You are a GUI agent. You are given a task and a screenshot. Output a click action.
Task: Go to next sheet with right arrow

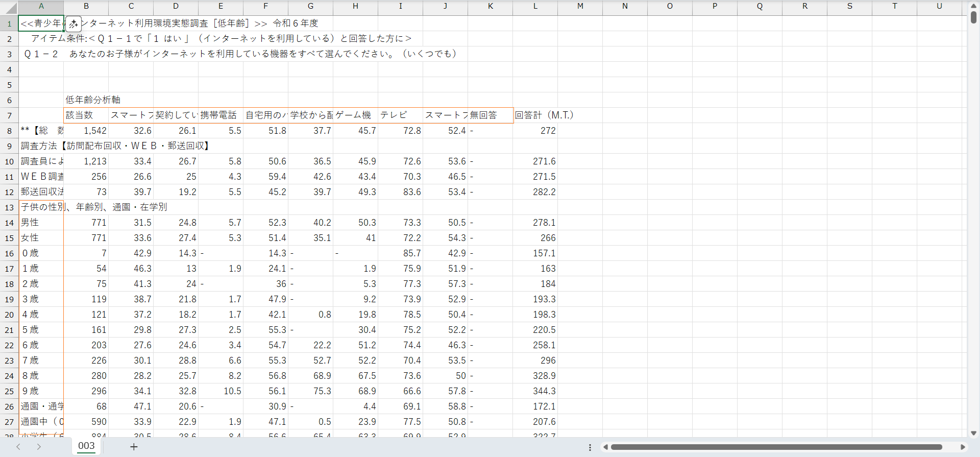(39, 447)
